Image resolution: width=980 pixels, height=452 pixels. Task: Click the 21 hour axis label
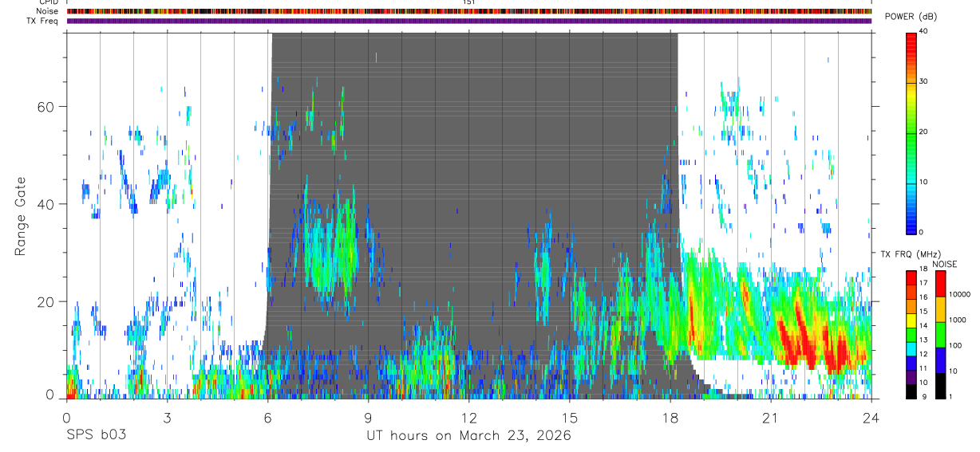770,418
